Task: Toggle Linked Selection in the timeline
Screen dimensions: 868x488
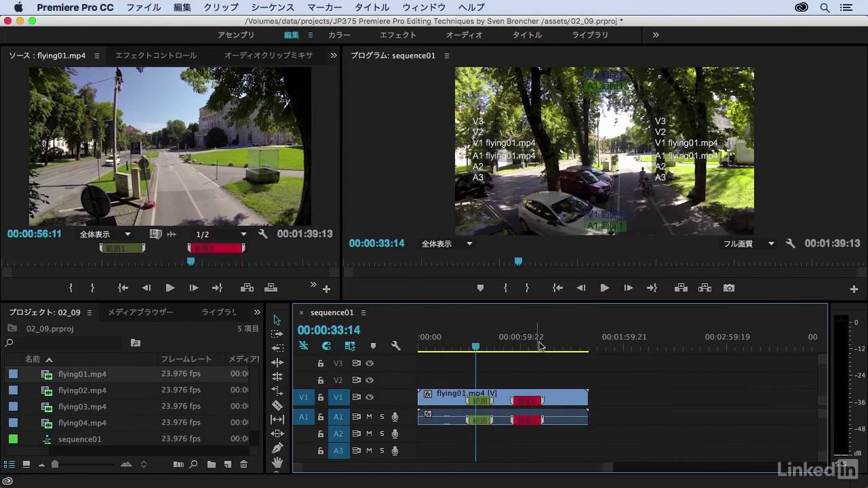Action: pos(350,346)
